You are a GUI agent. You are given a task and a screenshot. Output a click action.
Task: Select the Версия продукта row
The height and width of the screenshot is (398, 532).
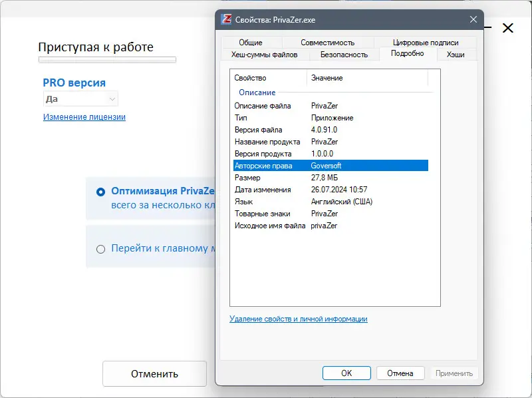click(331, 154)
